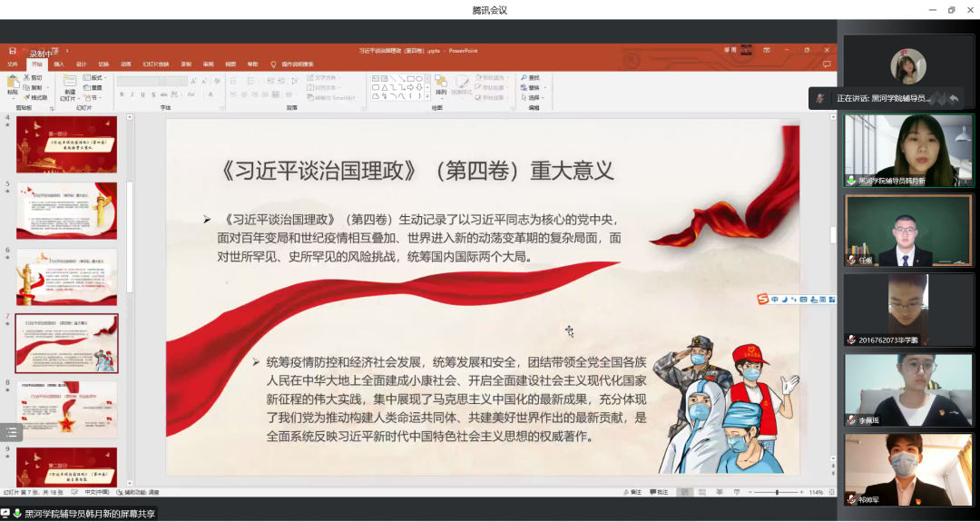Click the Format Painter (格式刷) icon
This screenshot has height=522, width=980.
(27, 97)
